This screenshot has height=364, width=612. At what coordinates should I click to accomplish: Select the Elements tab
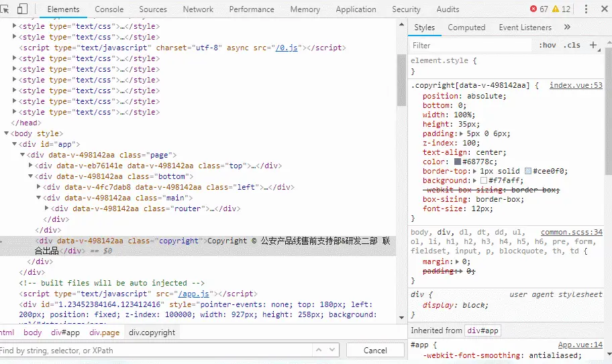coord(63,9)
